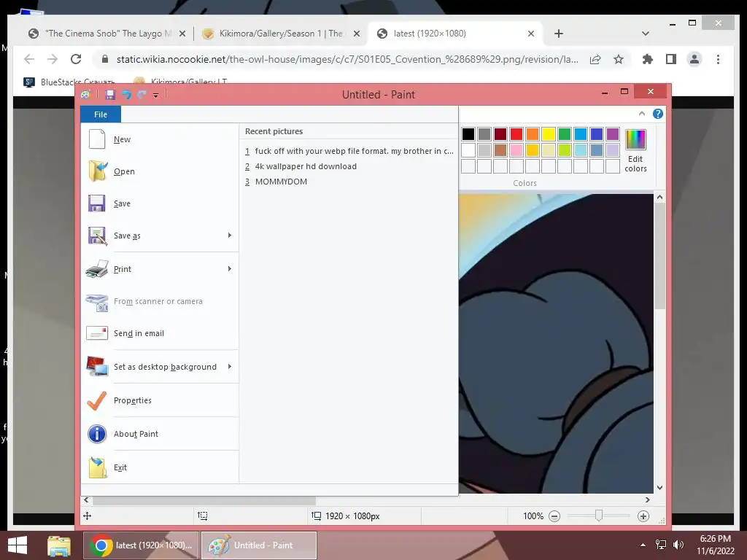Pick the purple color swatch
Viewport: 747px width, 560px height.
coord(613,134)
